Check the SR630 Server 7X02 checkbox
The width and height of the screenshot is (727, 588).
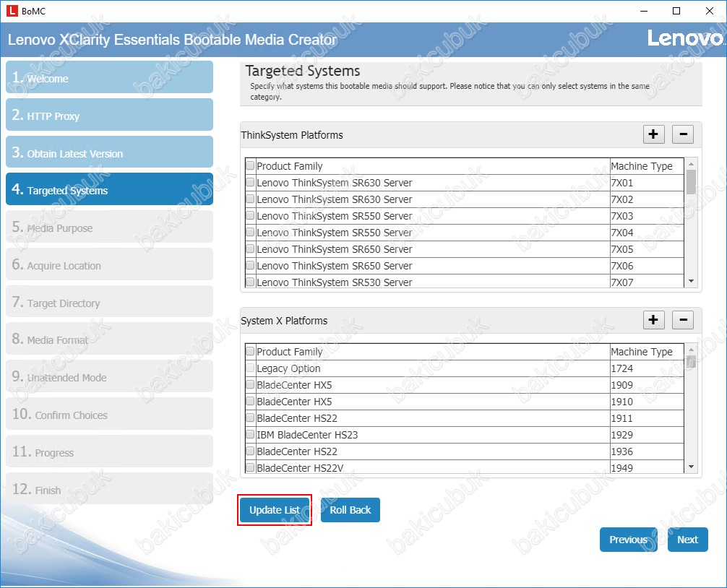point(250,199)
